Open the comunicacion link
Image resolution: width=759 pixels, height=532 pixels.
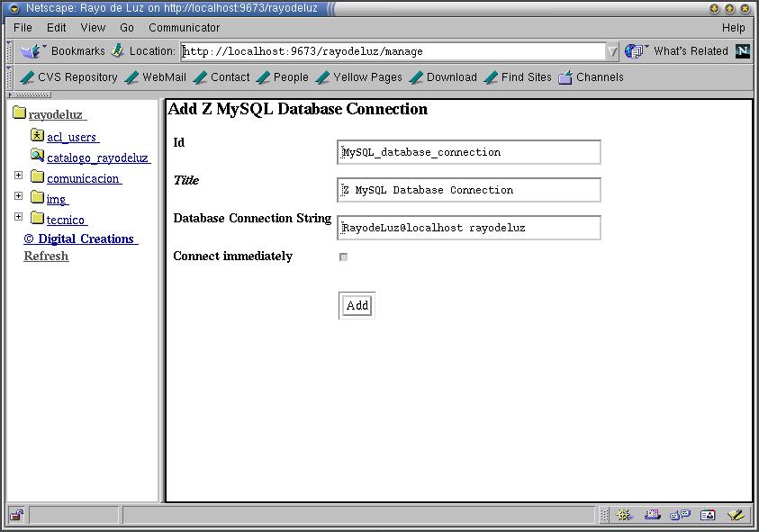(83, 178)
